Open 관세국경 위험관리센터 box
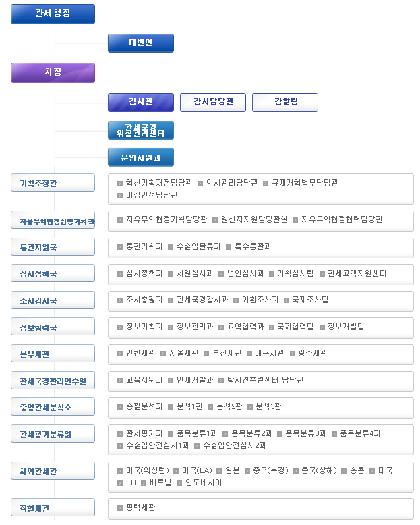The image size is (420, 525). (x=141, y=130)
